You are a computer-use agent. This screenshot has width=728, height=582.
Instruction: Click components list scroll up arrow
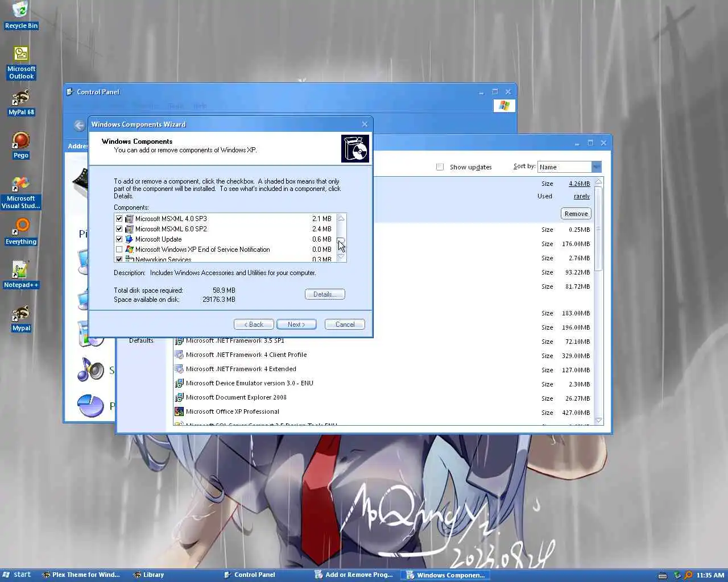coord(341,218)
